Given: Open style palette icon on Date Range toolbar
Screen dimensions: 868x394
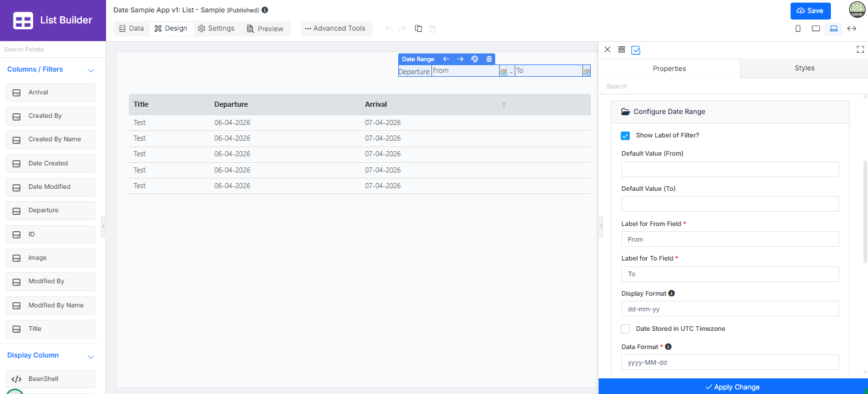Looking at the screenshot, I should (475, 59).
